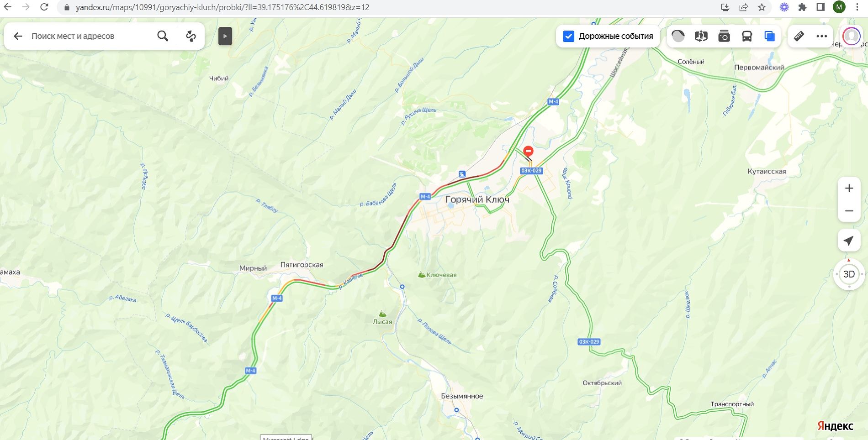Toggle public transport bus layer
This screenshot has width=868, height=440.
[x=747, y=36]
